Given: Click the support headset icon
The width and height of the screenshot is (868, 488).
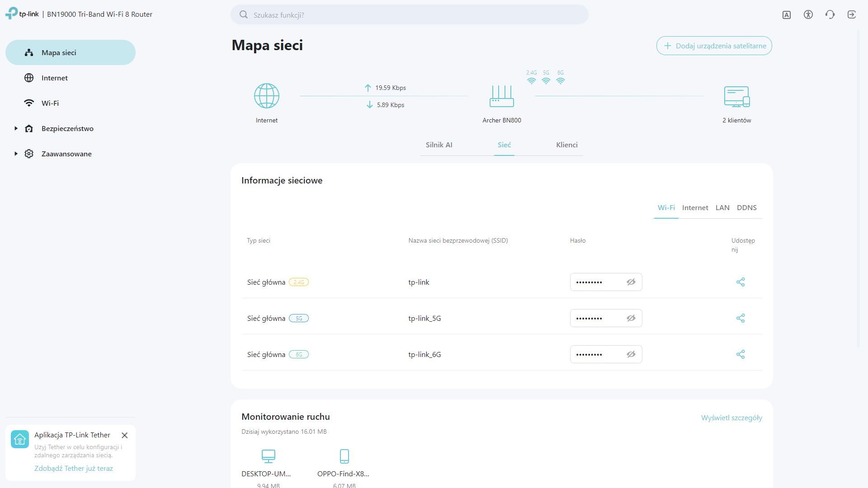Looking at the screenshot, I should click(x=830, y=14).
